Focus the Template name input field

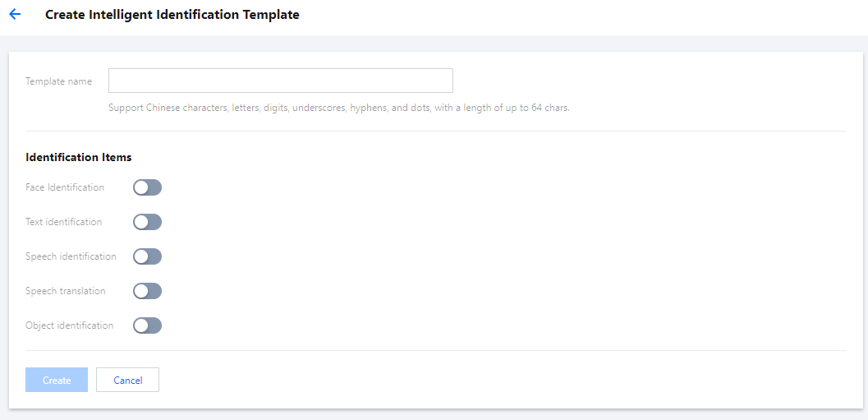[x=280, y=81]
